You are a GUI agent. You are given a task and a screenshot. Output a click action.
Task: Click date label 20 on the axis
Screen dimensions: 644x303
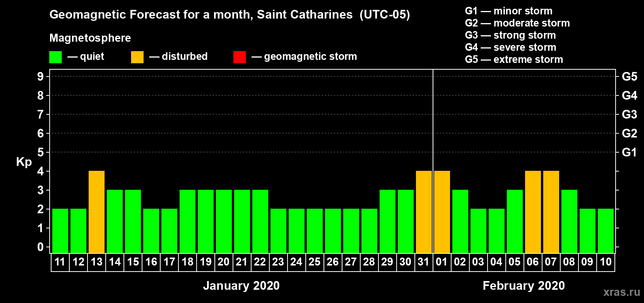click(x=224, y=262)
